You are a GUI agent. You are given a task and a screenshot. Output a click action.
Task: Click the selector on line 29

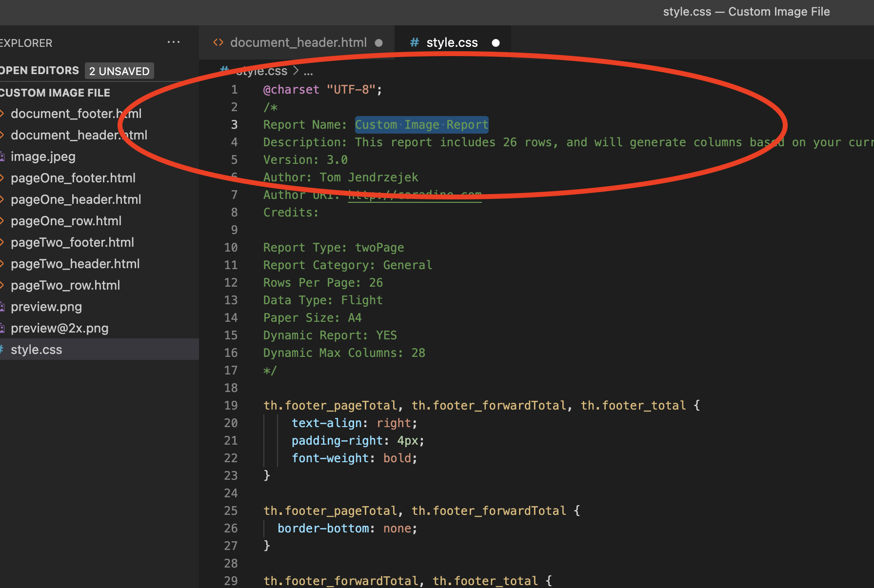(x=408, y=581)
